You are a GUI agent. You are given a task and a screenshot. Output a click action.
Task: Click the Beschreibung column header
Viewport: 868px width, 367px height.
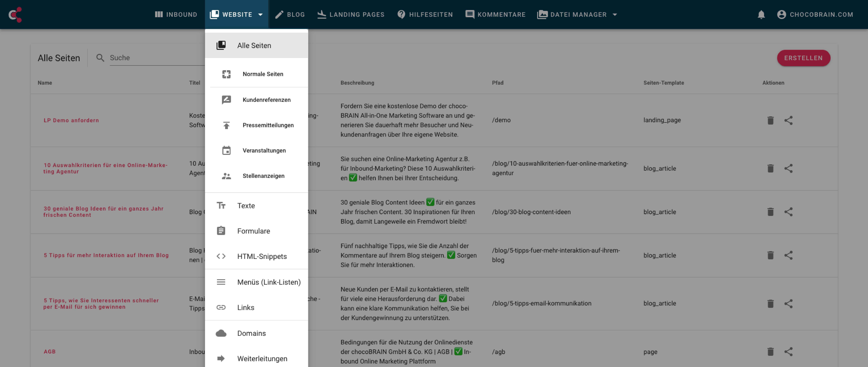point(357,83)
